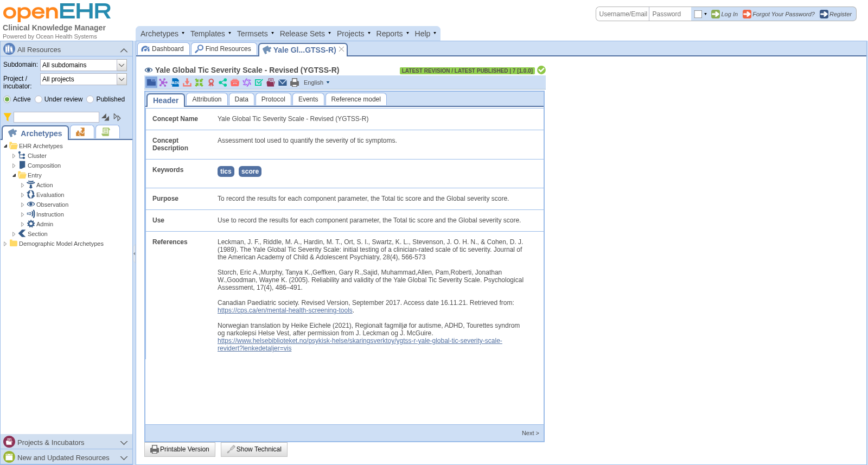This screenshot has height=465, width=868.
Task: Open the Project / incubator dropdown
Action: click(x=122, y=79)
